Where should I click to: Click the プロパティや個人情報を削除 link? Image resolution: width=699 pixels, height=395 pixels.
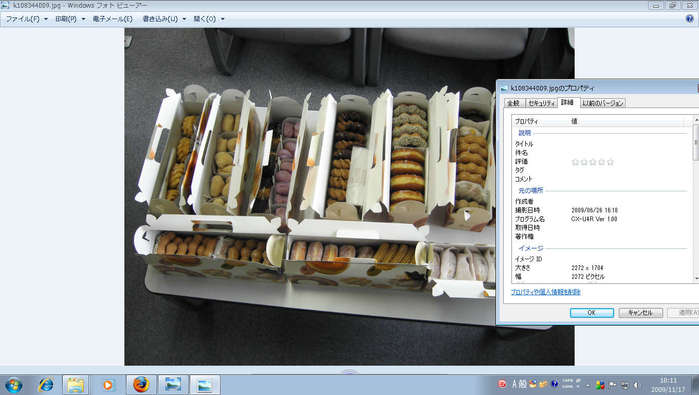[545, 292]
